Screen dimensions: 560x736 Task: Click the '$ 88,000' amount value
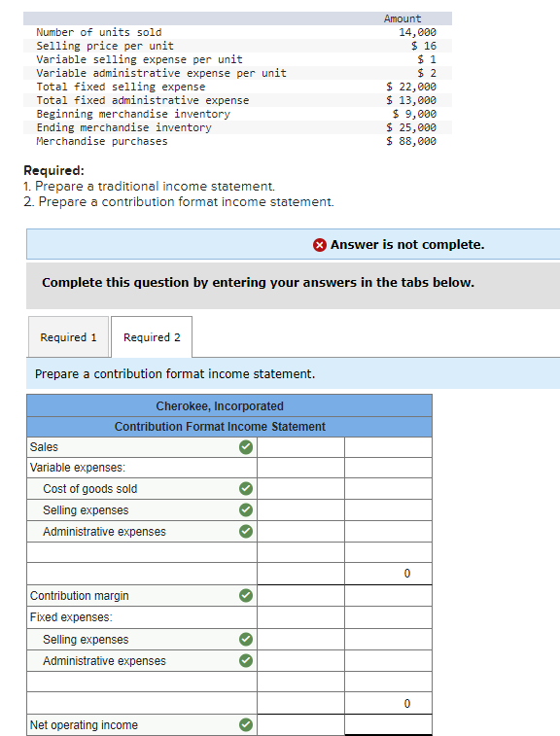pyautogui.click(x=411, y=141)
